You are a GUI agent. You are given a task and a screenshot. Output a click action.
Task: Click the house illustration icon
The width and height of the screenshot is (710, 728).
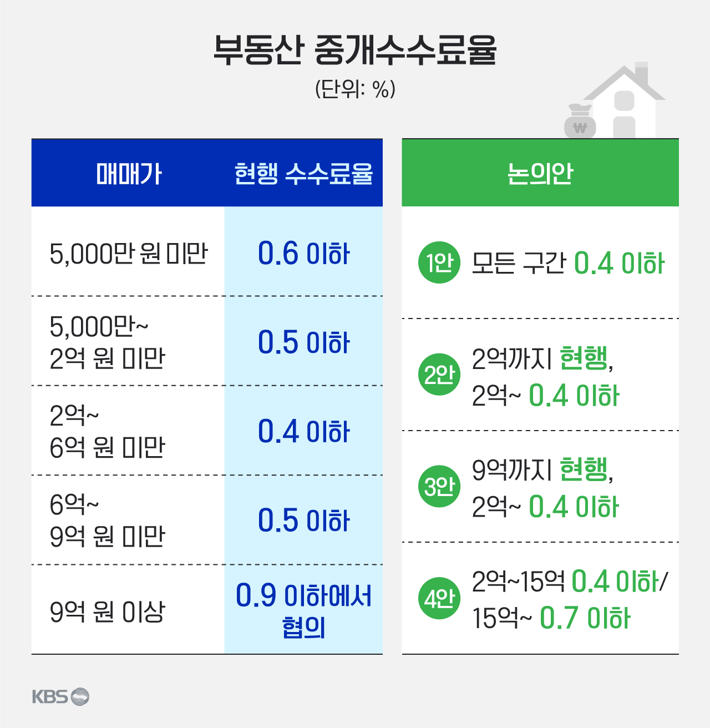click(625, 100)
